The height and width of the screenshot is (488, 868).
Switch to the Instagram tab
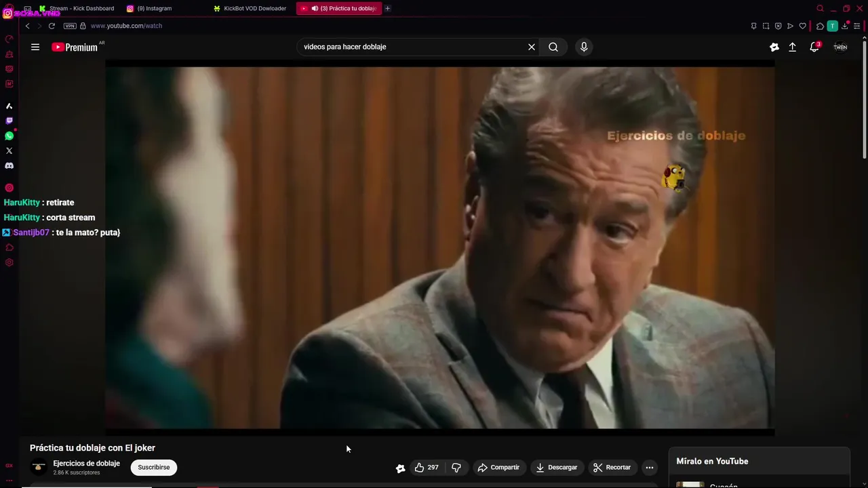[x=149, y=8]
